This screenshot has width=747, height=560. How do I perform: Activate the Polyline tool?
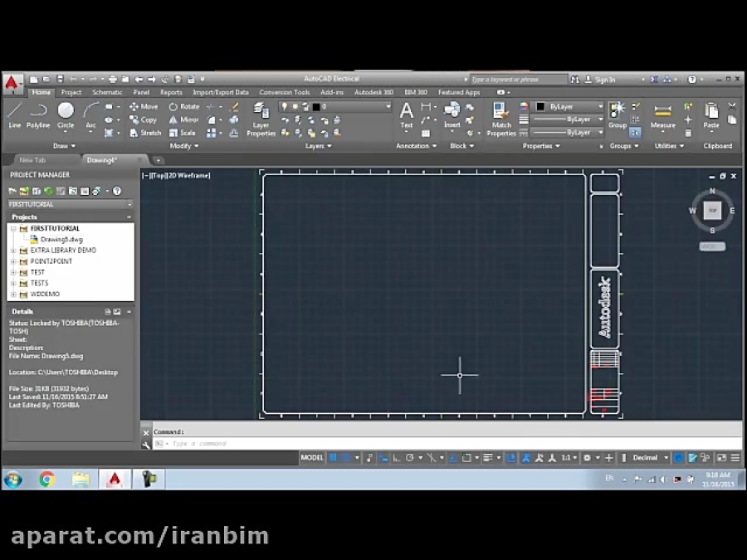point(38,109)
